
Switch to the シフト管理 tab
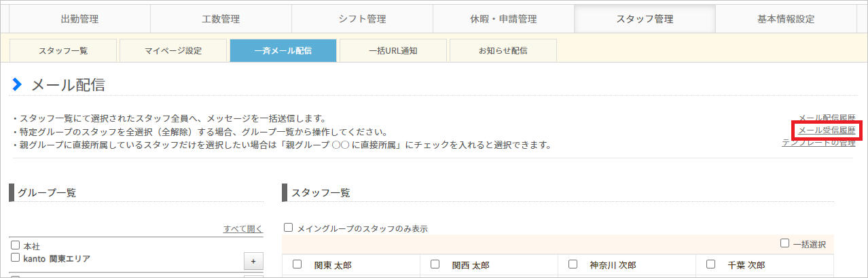point(362,19)
